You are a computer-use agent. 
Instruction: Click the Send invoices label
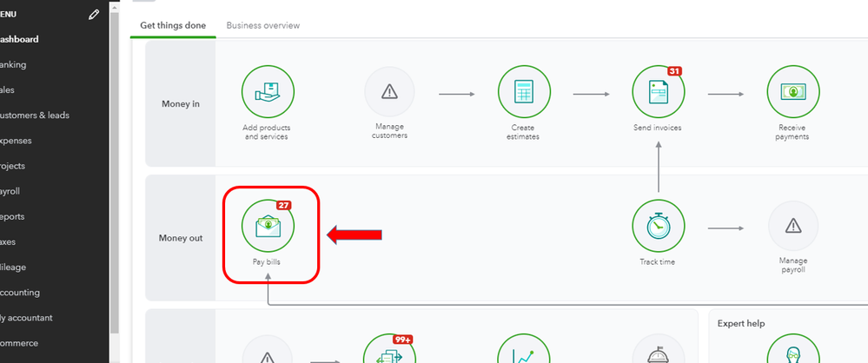point(658,128)
